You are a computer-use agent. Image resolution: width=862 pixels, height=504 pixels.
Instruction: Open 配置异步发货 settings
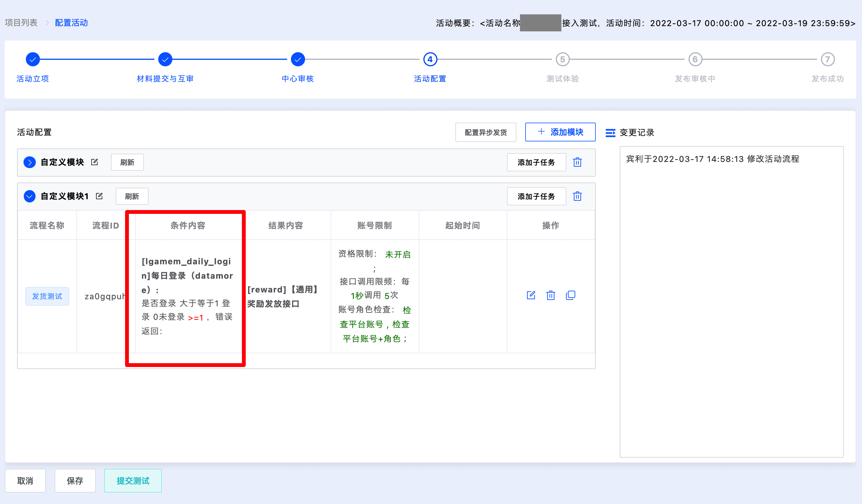pyautogui.click(x=486, y=132)
